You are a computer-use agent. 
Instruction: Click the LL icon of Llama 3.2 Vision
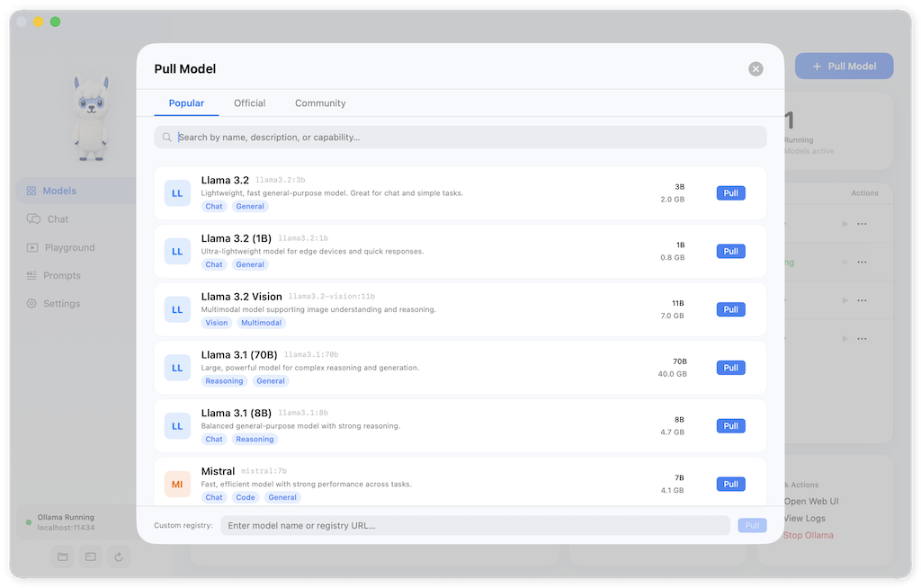[x=177, y=309]
